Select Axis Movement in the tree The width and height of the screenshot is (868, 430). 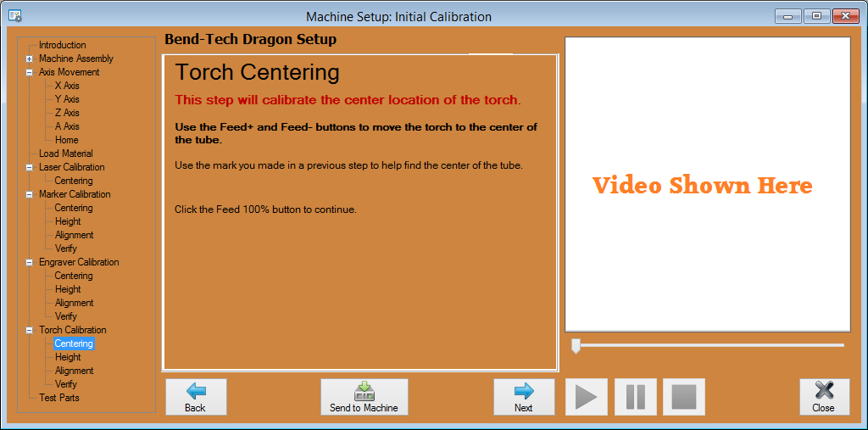tap(70, 72)
